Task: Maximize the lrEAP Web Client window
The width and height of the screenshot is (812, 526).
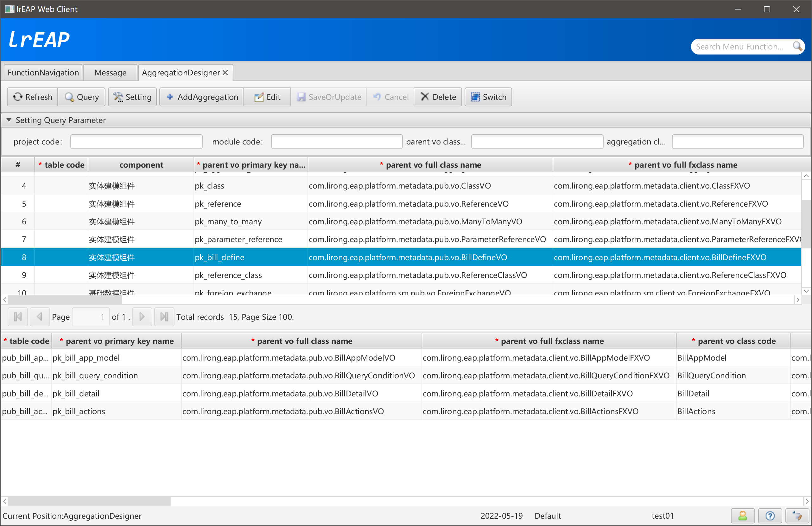Action: click(767, 9)
